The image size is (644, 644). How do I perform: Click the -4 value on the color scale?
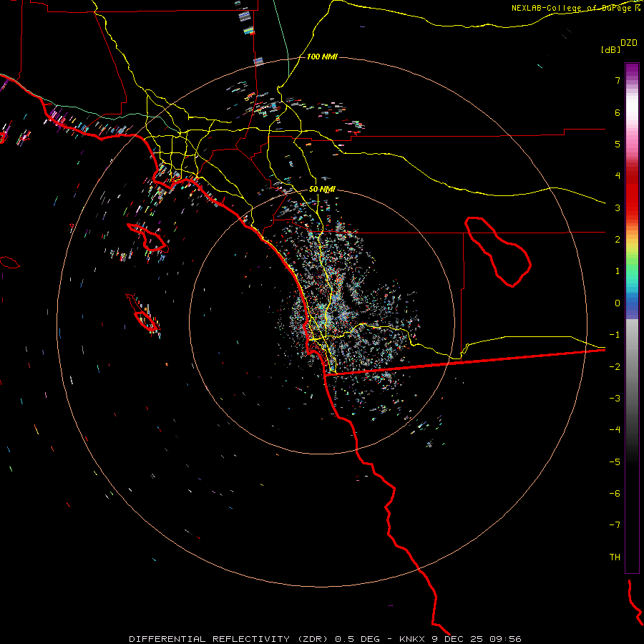point(615,430)
